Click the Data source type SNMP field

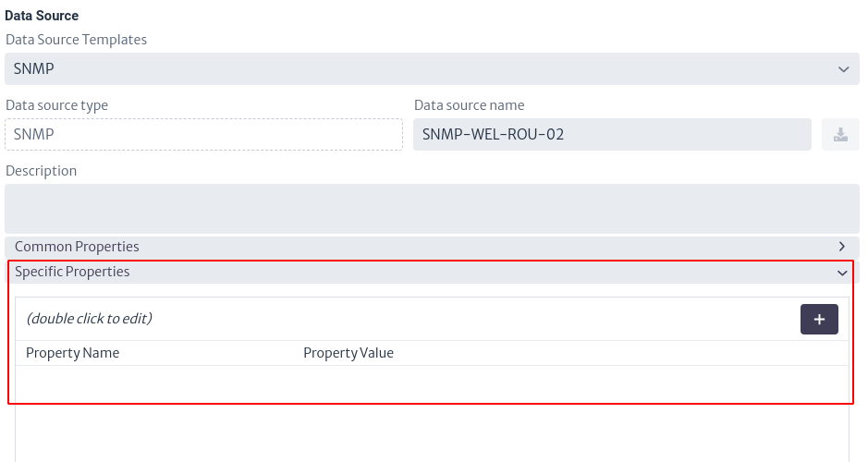coord(203,135)
